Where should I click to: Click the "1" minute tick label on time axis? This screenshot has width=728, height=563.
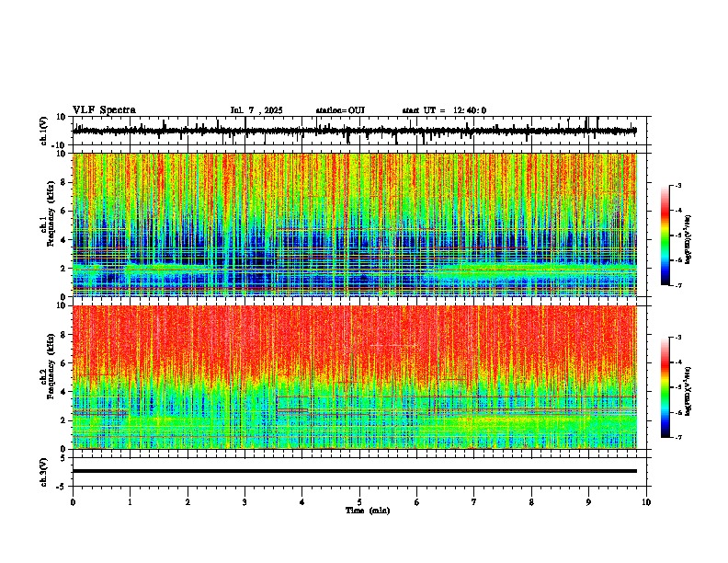pos(130,502)
